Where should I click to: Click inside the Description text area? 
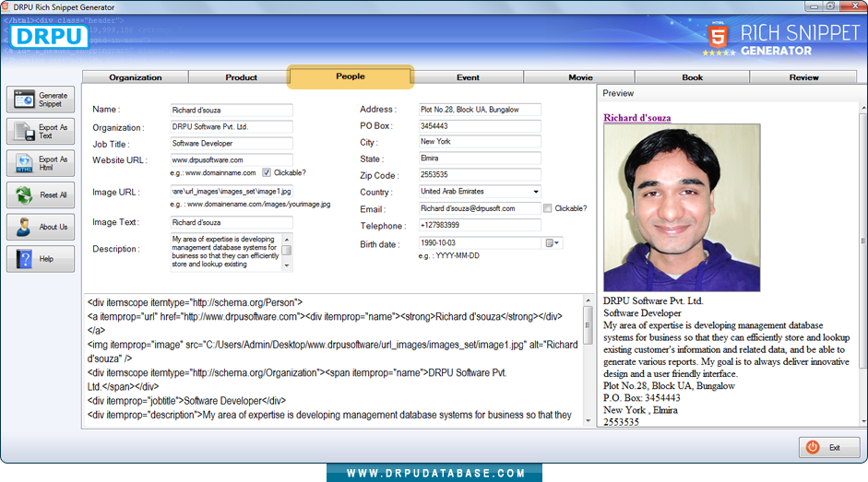[x=226, y=252]
